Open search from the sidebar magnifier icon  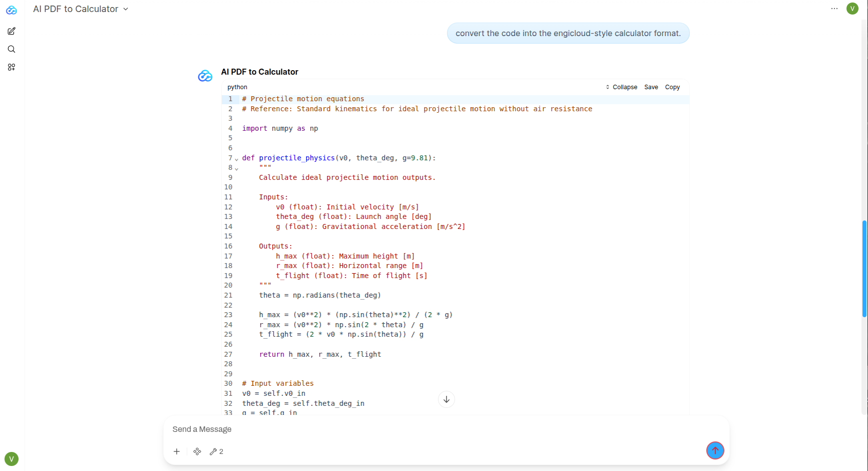[12, 49]
